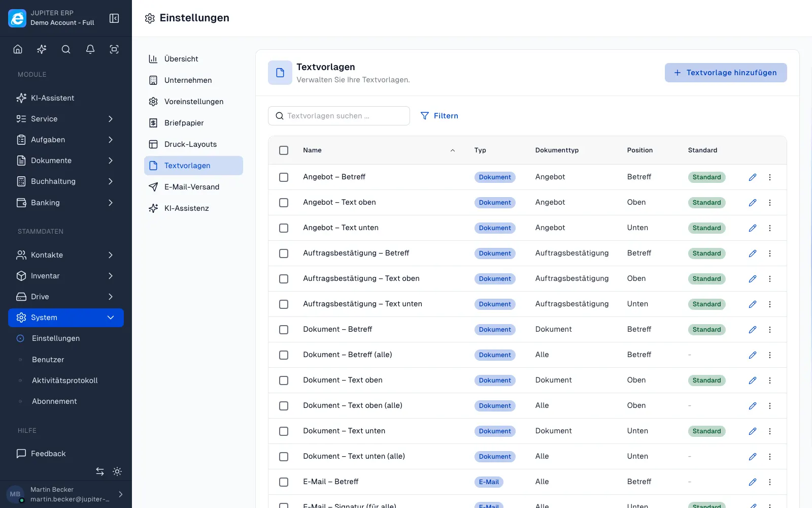Check the Angebot – Betreff row
Viewport: 812px width, 508px height.
coord(284,177)
